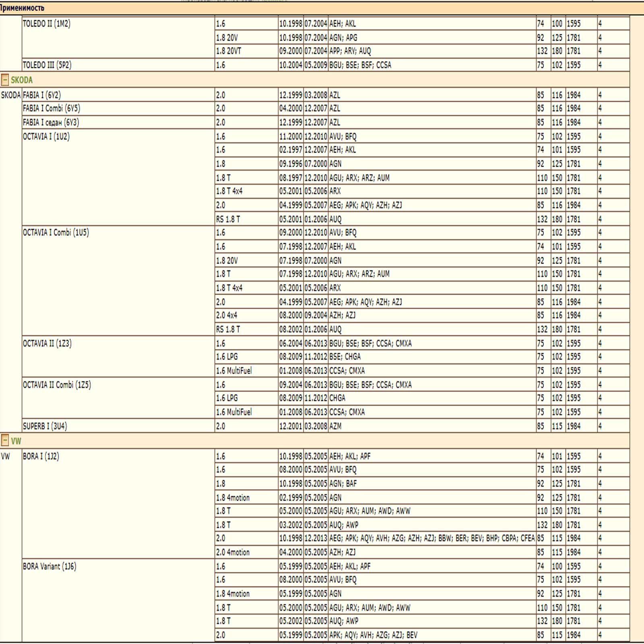Click OCTAVIA I Combi (1U5) model

[56, 233]
